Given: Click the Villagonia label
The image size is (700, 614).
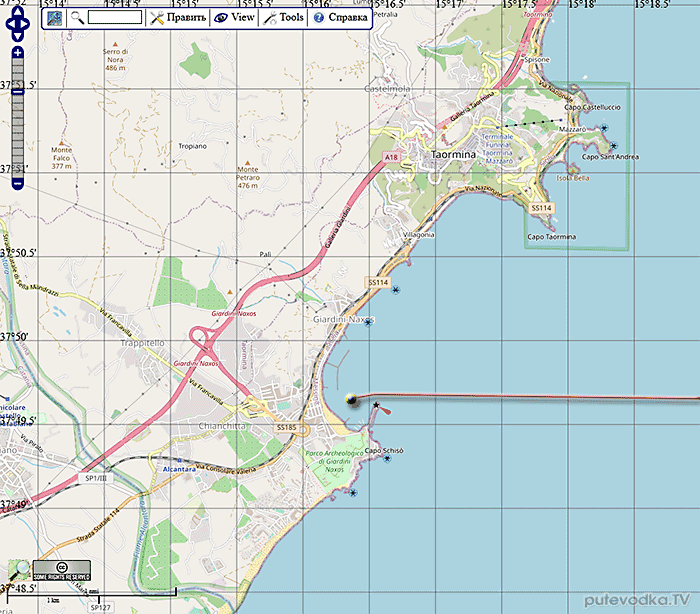Looking at the screenshot, I should pyautogui.click(x=419, y=234).
